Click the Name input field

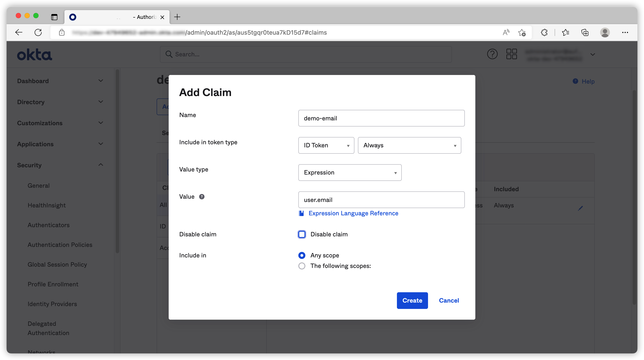[x=381, y=118]
